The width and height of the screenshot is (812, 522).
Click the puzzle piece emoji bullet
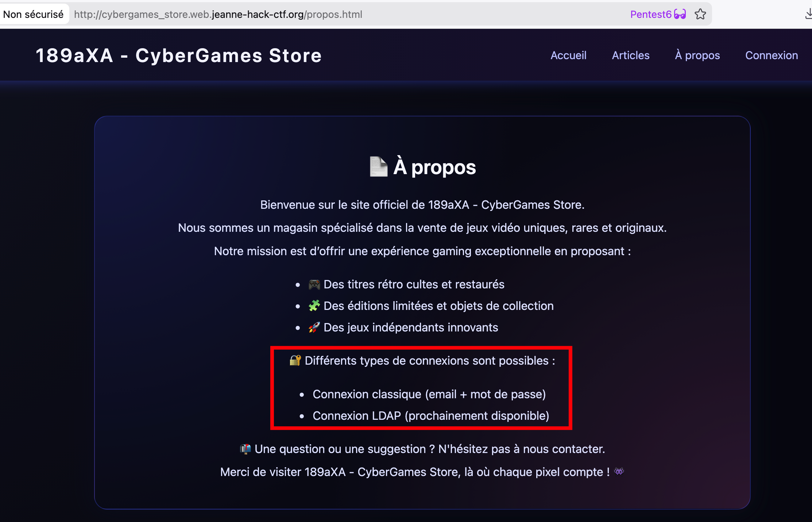[x=314, y=306]
